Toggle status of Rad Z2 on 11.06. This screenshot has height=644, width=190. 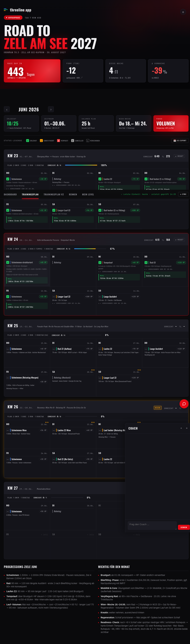(x=146, y=262)
